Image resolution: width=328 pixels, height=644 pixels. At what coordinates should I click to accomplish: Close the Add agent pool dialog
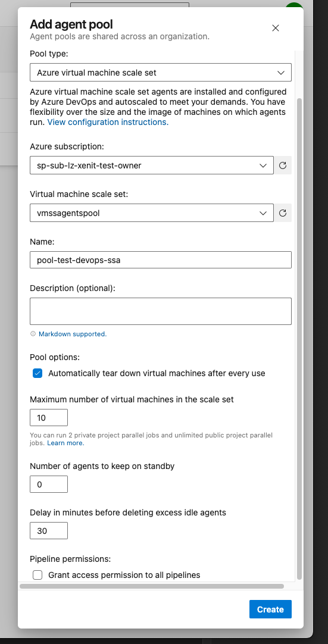click(x=276, y=28)
